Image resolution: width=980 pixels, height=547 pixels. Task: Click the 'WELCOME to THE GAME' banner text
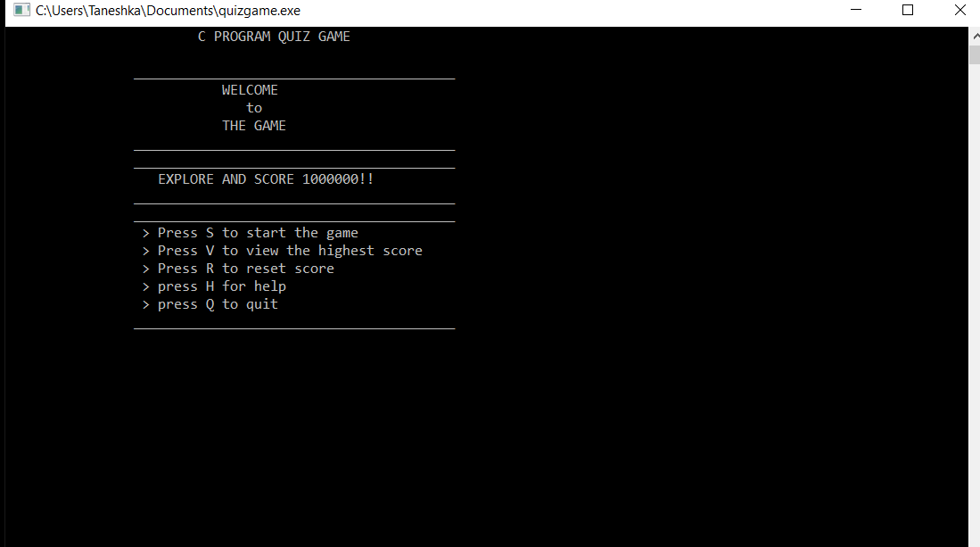[x=253, y=107]
